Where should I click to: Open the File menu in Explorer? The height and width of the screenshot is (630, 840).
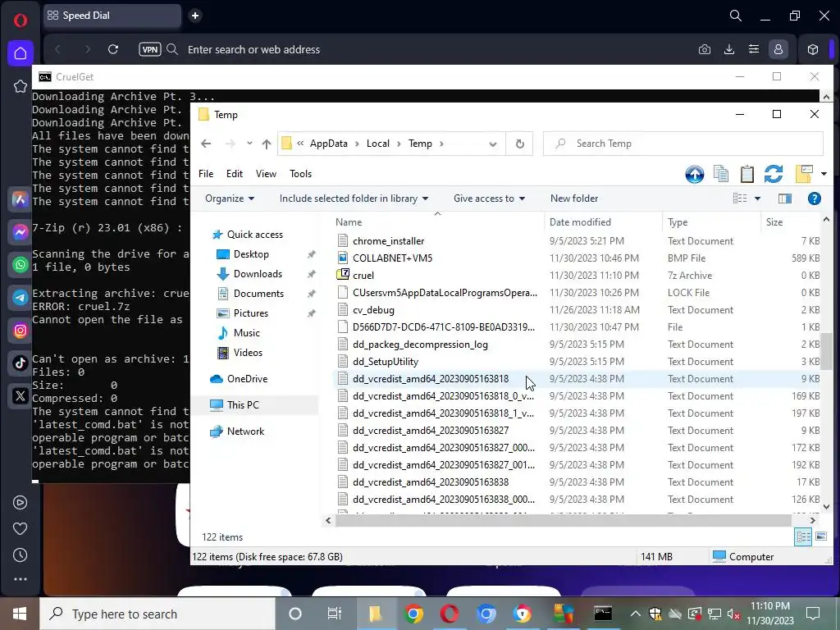pyautogui.click(x=206, y=174)
